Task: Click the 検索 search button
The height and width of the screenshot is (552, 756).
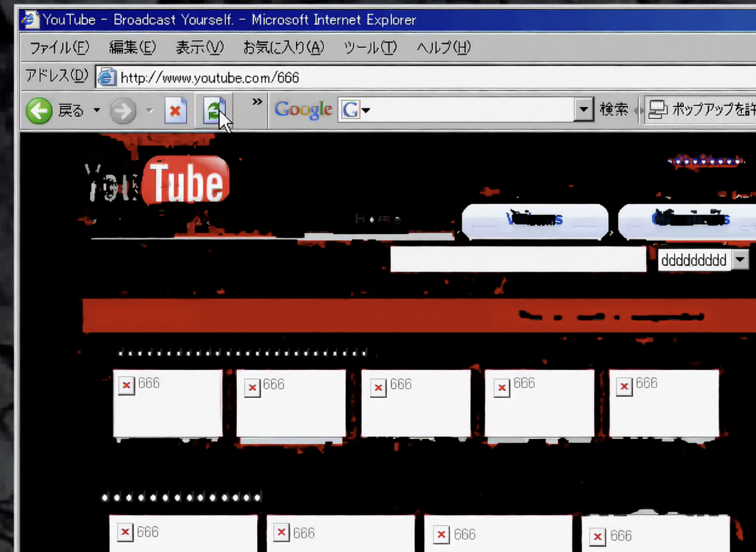Action: click(x=614, y=110)
